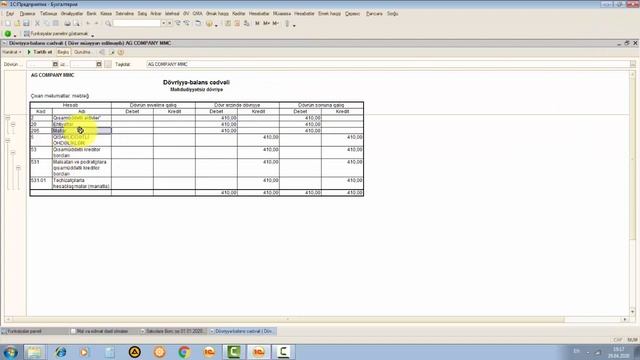Click the Başlıq button
The height and width of the screenshot is (360, 640).
pyautogui.click(x=63, y=52)
